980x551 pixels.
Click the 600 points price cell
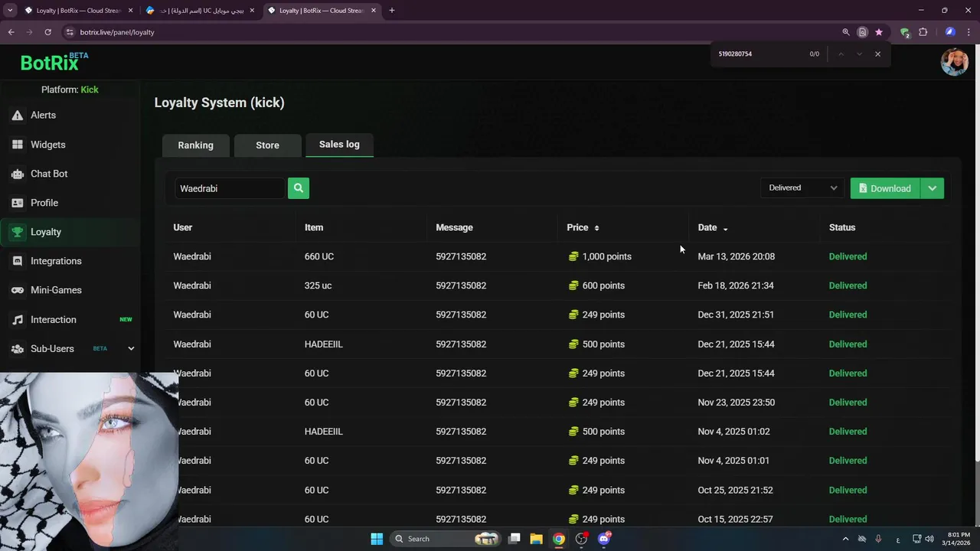coord(596,285)
